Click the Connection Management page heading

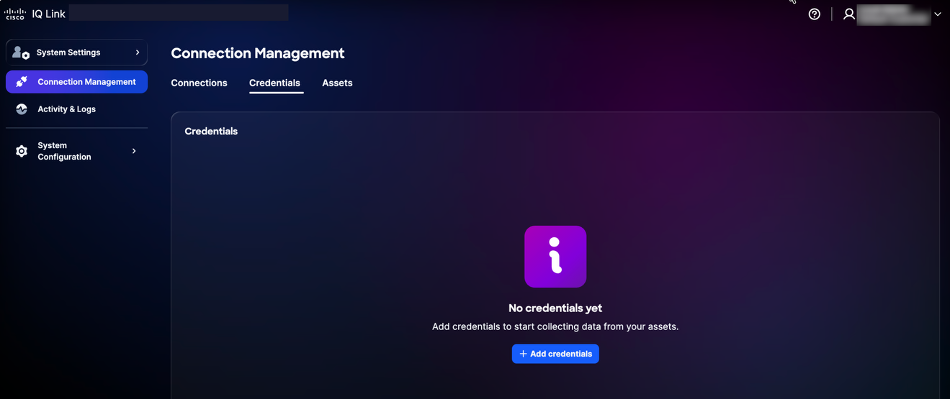coord(257,53)
